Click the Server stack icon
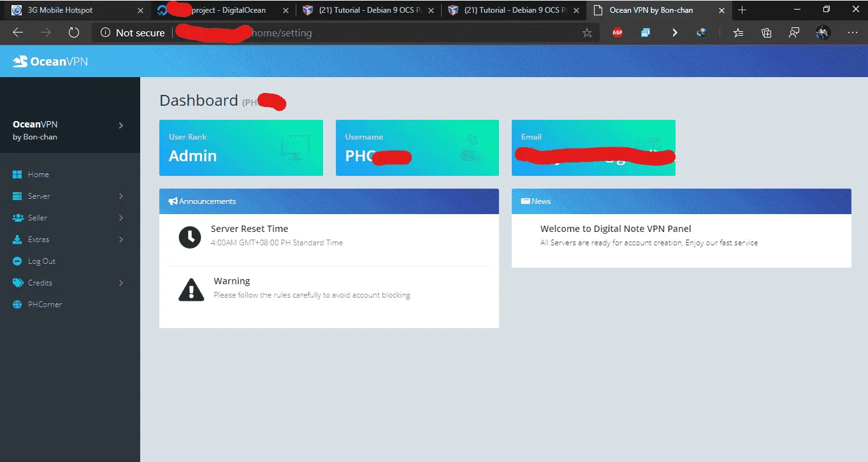 [x=17, y=196]
